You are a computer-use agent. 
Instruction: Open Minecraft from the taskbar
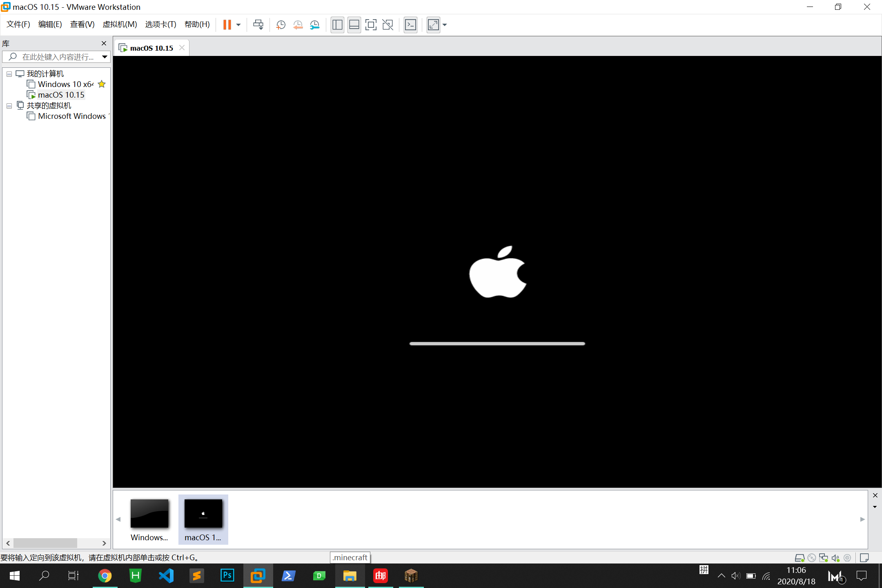[411, 576]
